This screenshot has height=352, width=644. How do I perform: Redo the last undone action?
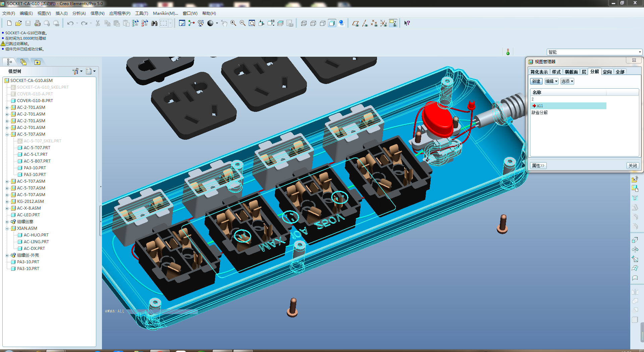pyautogui.click(x=84, y=23)
